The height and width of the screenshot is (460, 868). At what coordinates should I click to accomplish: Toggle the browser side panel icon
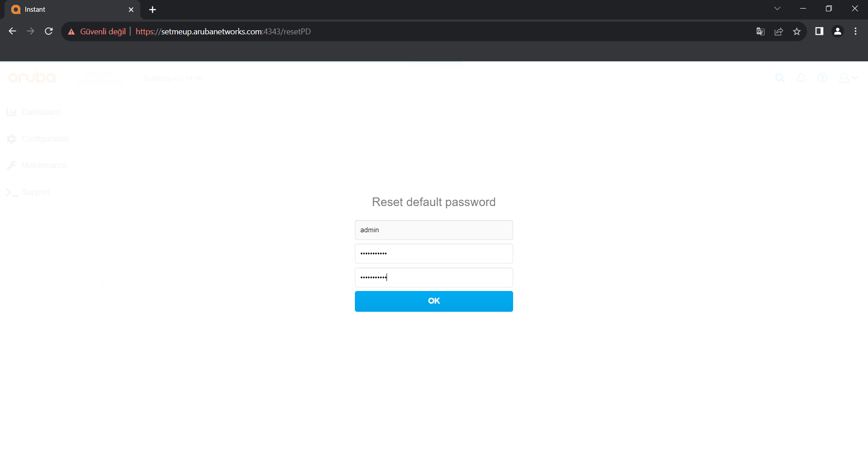coord(819,31)
